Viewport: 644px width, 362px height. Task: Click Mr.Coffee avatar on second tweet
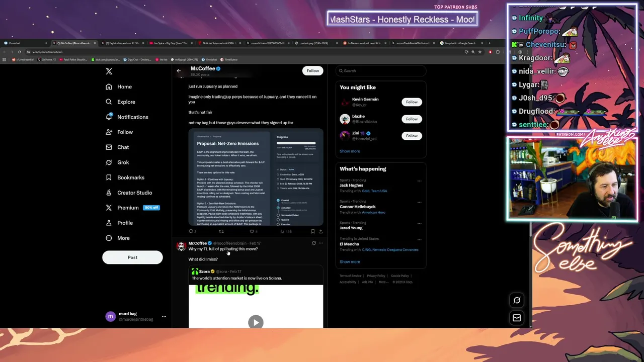click(x=181, y=246)
